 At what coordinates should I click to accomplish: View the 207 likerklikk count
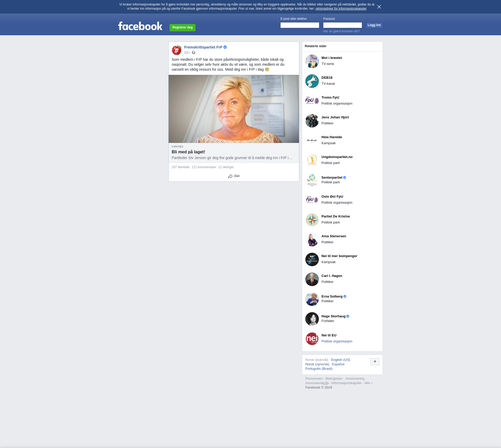[x=181, y=167]
